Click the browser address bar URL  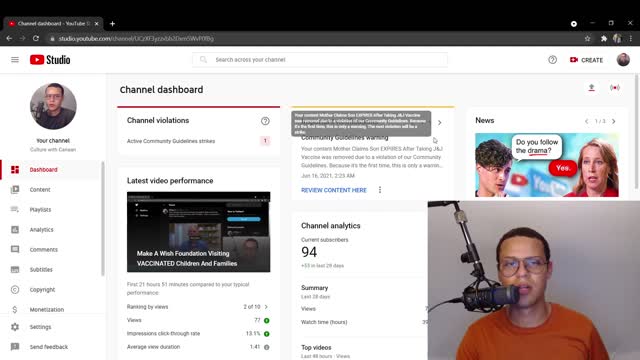click(x=136, y=38)
